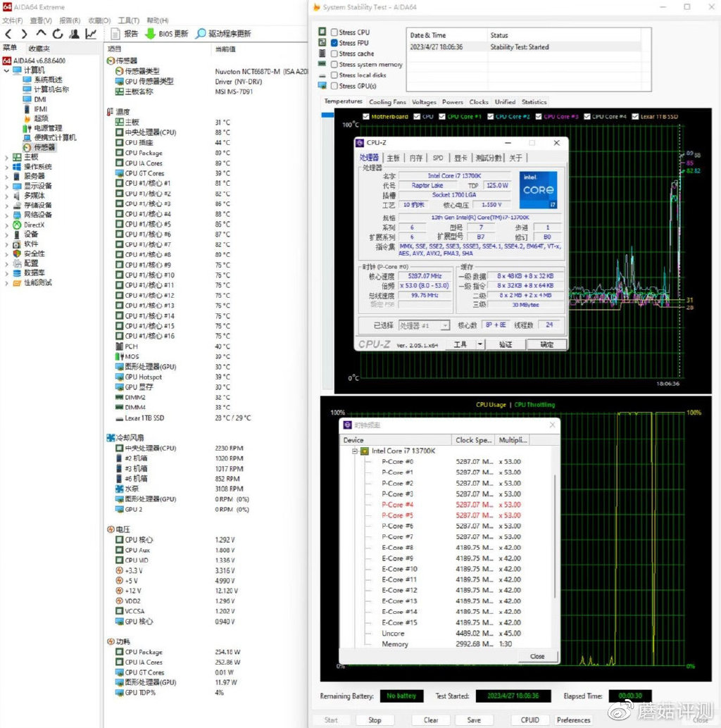Click the green BIOS 更新 download arrow
The height and width of the screenshot is (728, 721).
click(x=150, y=34)
